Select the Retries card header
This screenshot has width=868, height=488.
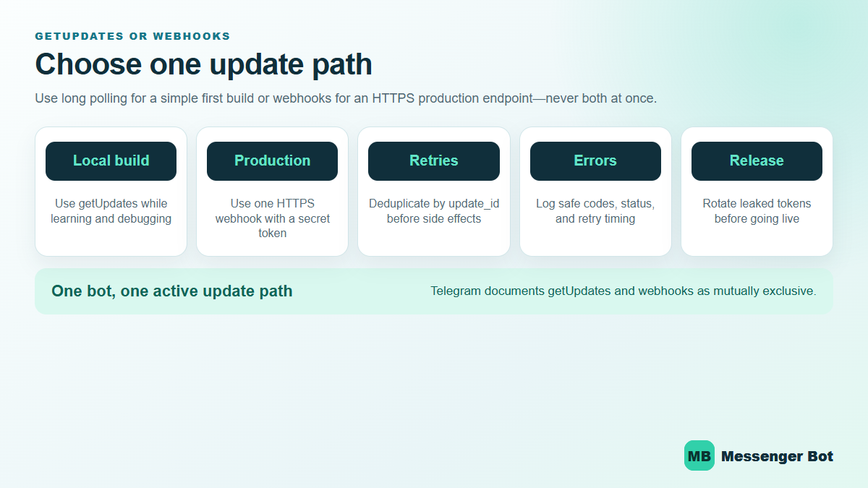coord(434,160)
